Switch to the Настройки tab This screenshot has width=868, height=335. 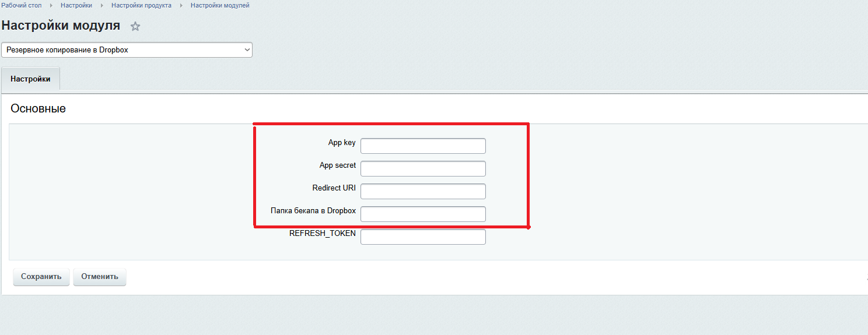(x=30, y=79)
